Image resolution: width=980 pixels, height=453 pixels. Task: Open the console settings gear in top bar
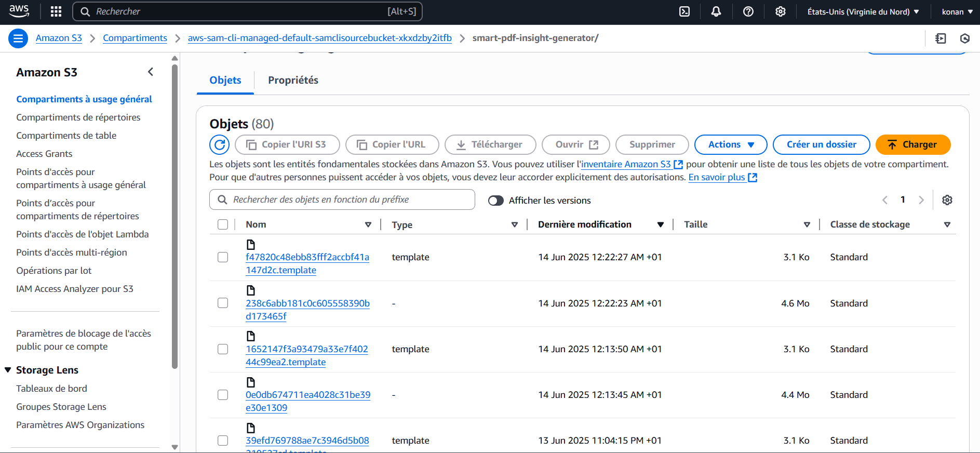781,11
